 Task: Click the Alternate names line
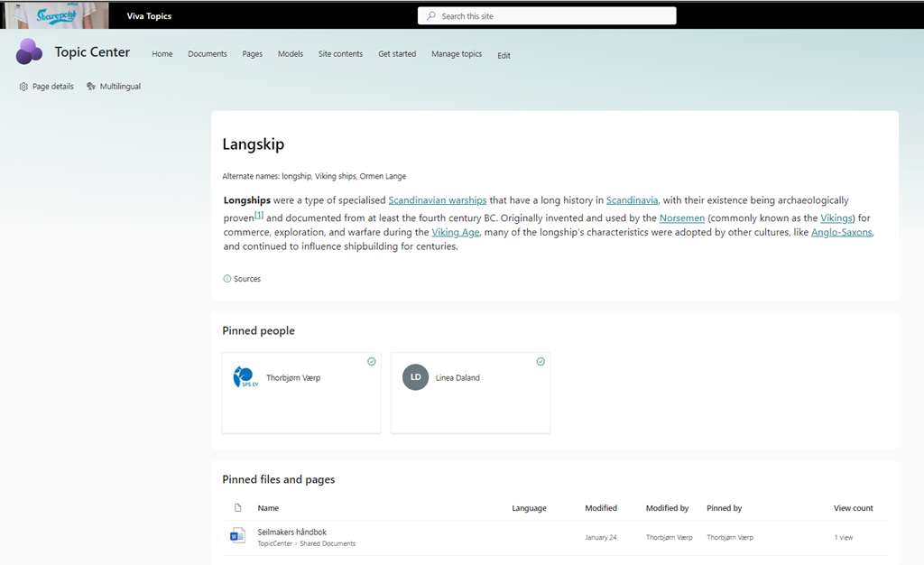[x=314, y=176]
